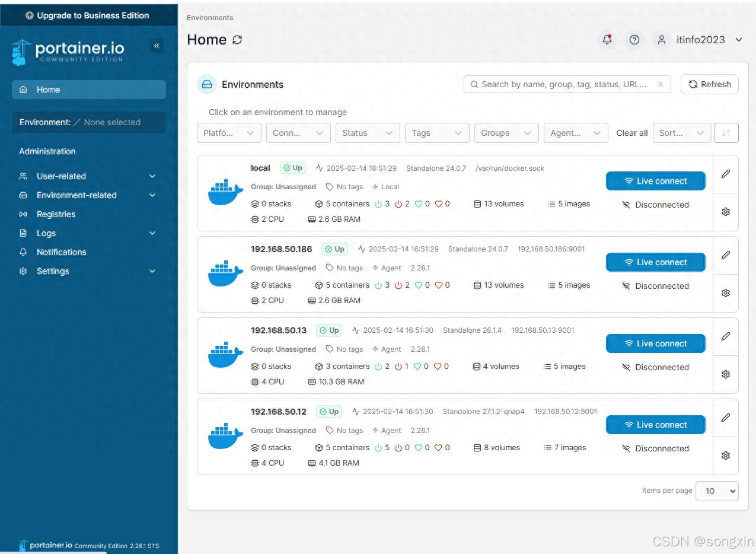Open the itinfo2023 user menu chevron

(739, 40)
